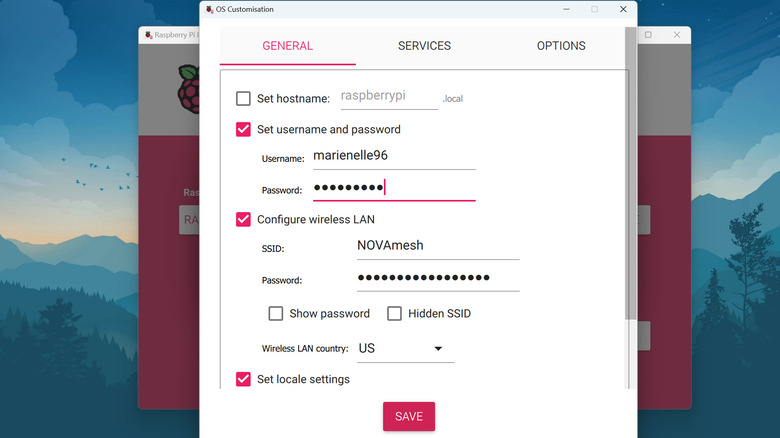Tick the Show password checkbox
780x438 pixels.
(x=276, y=314)
